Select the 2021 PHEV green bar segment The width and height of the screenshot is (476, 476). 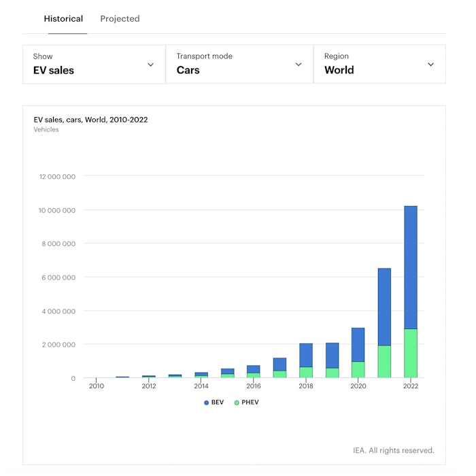coord(384,362)
